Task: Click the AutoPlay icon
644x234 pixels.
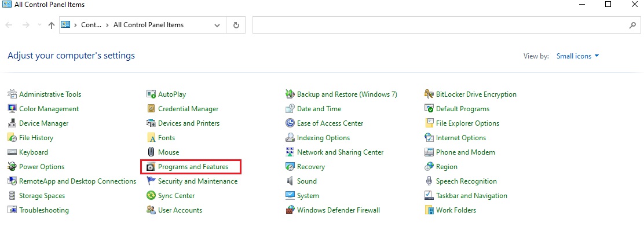Action: click(x=151, y=94)
